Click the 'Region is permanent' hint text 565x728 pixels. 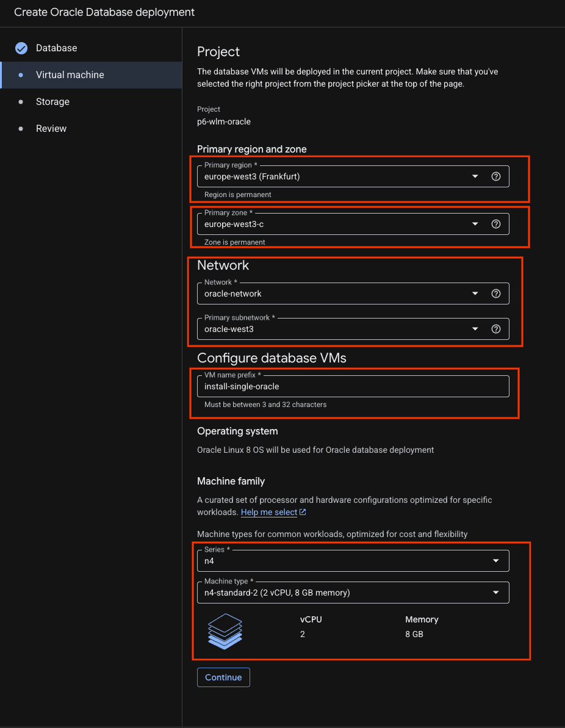click(238, 195)
